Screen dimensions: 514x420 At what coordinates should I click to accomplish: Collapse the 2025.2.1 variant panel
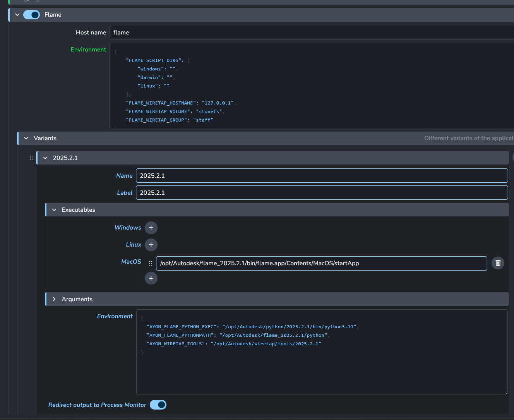45,158
